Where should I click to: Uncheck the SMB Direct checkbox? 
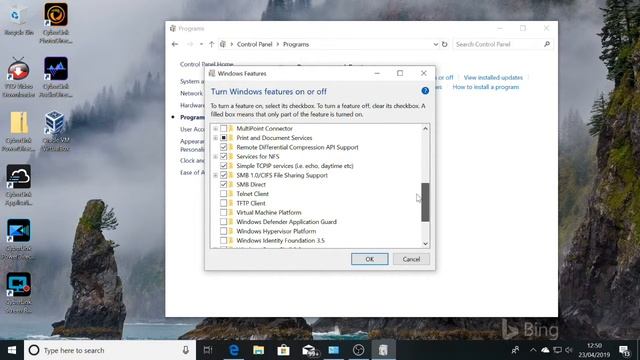[x=224, y=184]
